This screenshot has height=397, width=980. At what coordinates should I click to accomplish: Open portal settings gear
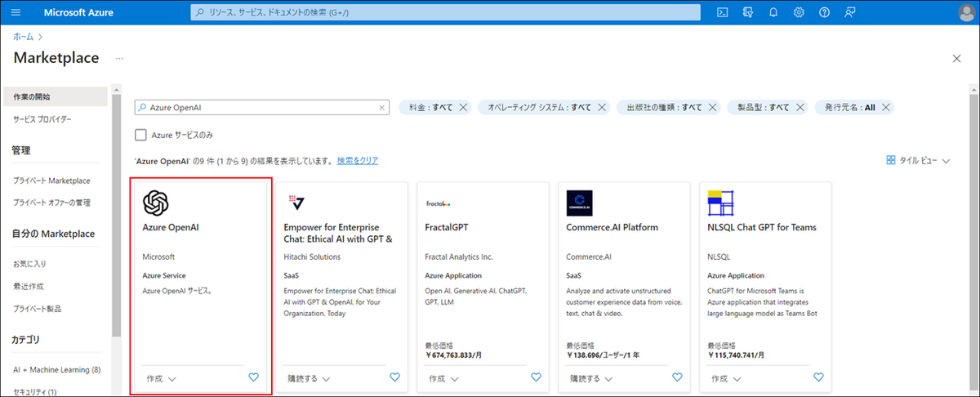(799, 12)
